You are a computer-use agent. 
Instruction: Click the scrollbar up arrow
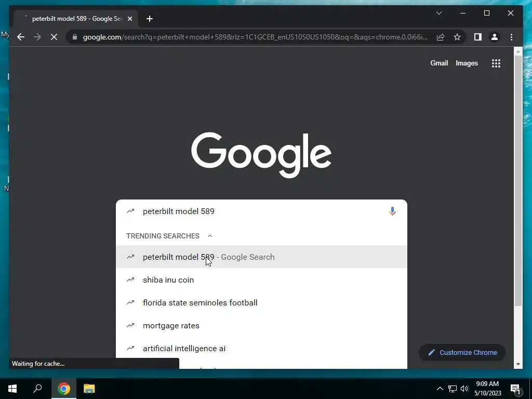[x=518, y=51]
